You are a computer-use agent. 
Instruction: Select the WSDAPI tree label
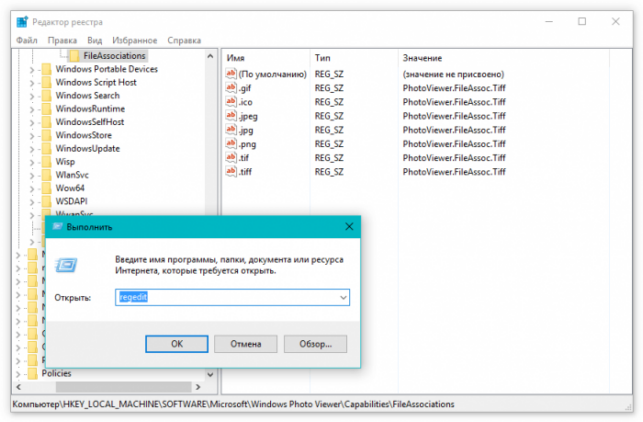click(x=71, y=201)
